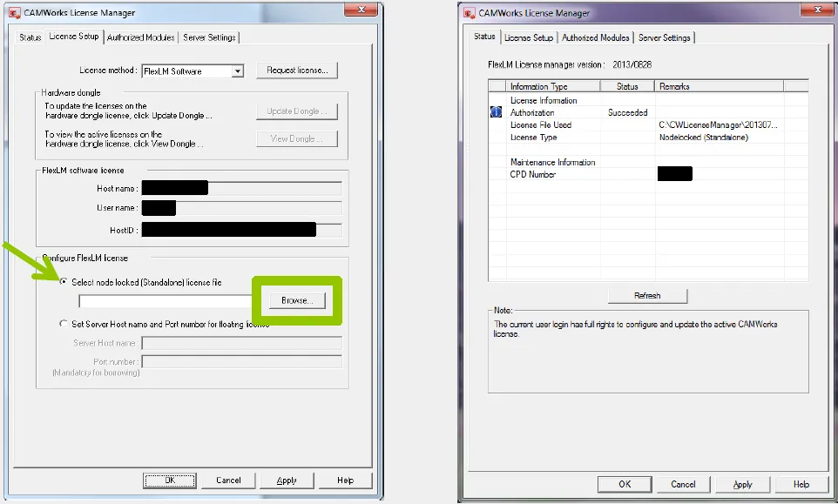This screenshot has height=504, width=838.
Task: Select Status tab in right window
Action: [484, 37]
